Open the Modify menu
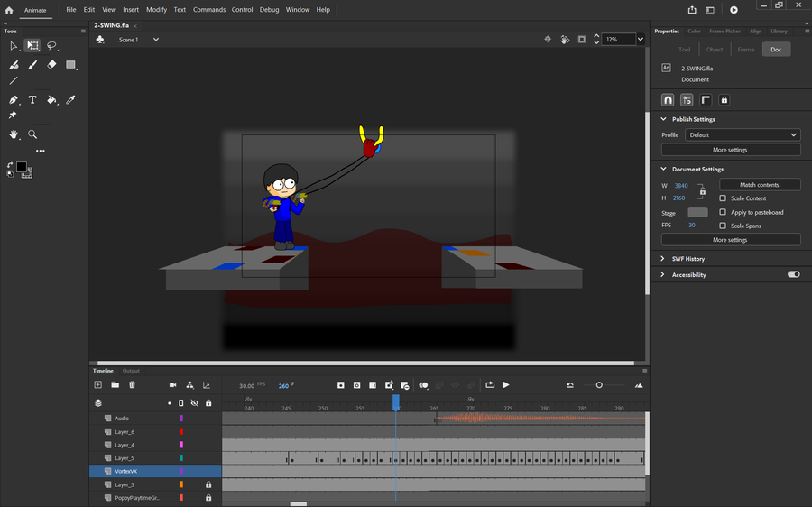 [x=156, y=10]
